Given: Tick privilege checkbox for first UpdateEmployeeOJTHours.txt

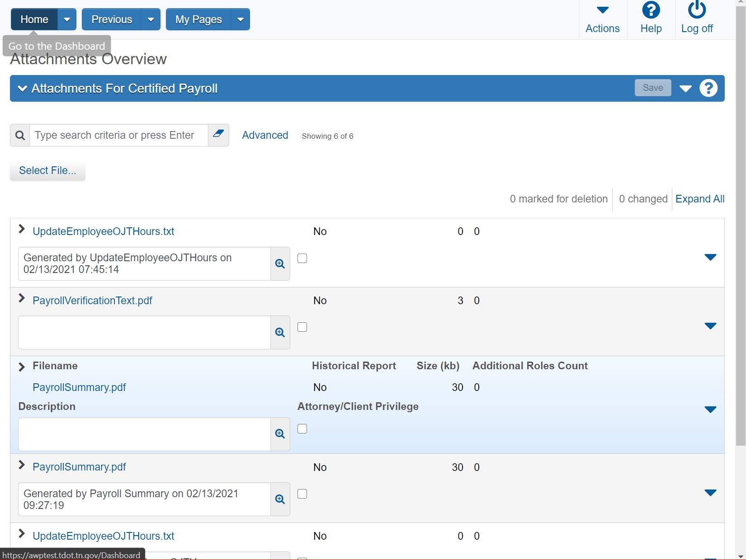Looking at the screenshot, I should tap(302, 258).
